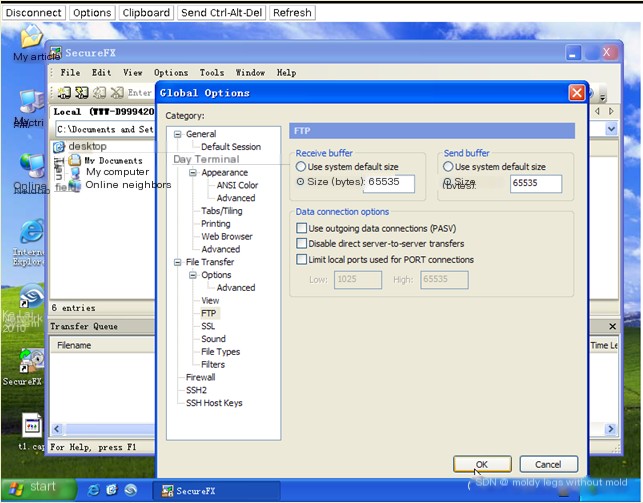Open the Options menu
Screen dimensions: 643x503
[x=171, y=73]
